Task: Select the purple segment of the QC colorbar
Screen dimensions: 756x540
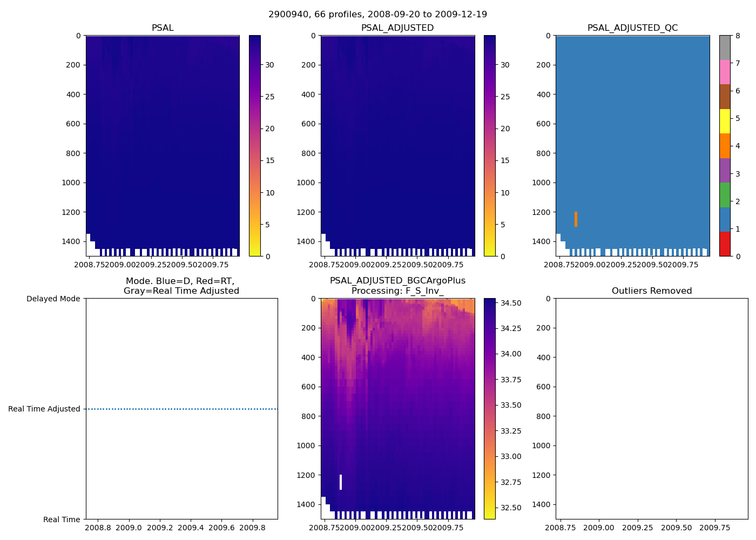Action: pyautogui.click(x=725, y=170)
